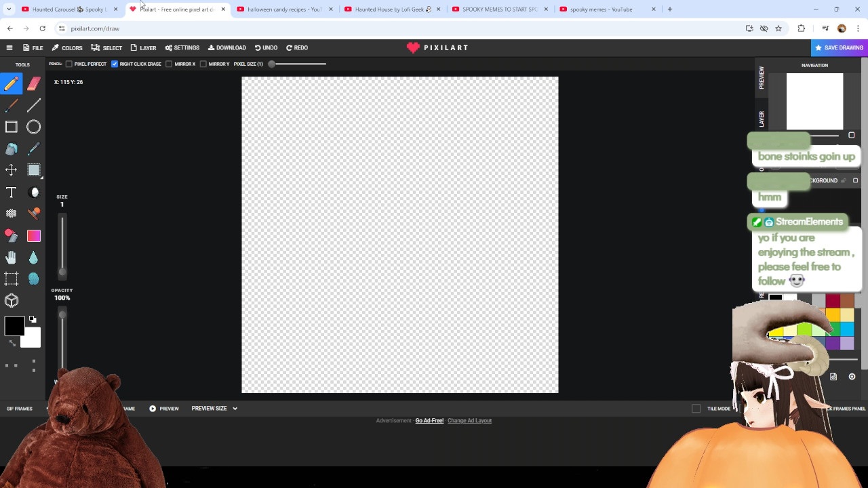
Task: Select the Color Replace tool
Action: tap(12, 235)
